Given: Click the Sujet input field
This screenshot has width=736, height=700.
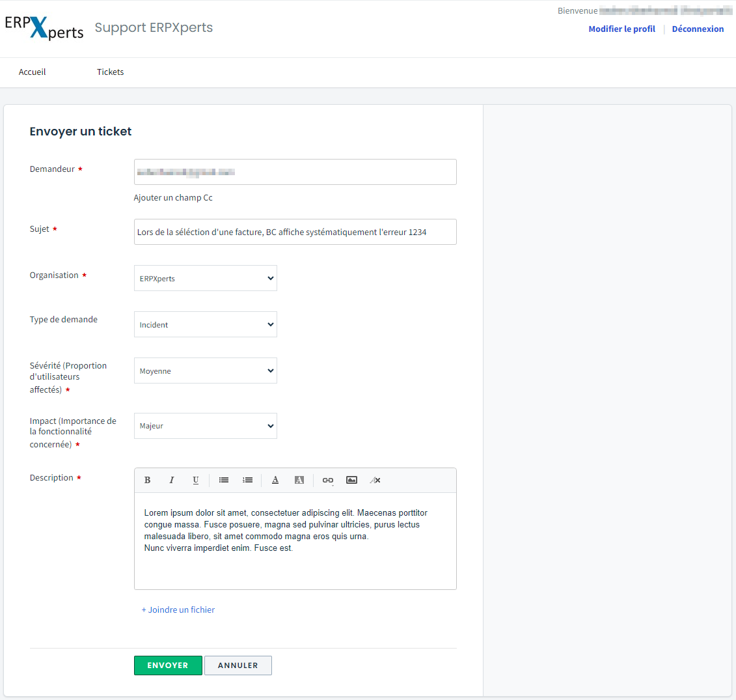Looking at the screenshot, I should coord(295,232).
